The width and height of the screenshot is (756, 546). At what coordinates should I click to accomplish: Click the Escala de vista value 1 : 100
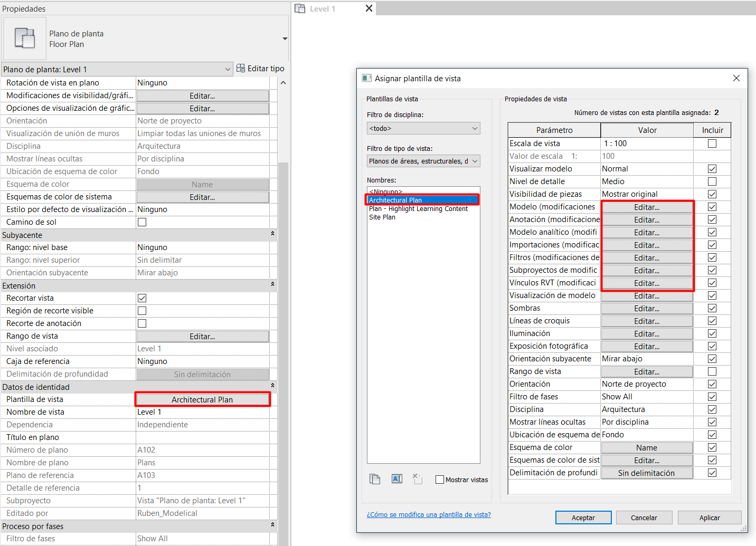647,143
